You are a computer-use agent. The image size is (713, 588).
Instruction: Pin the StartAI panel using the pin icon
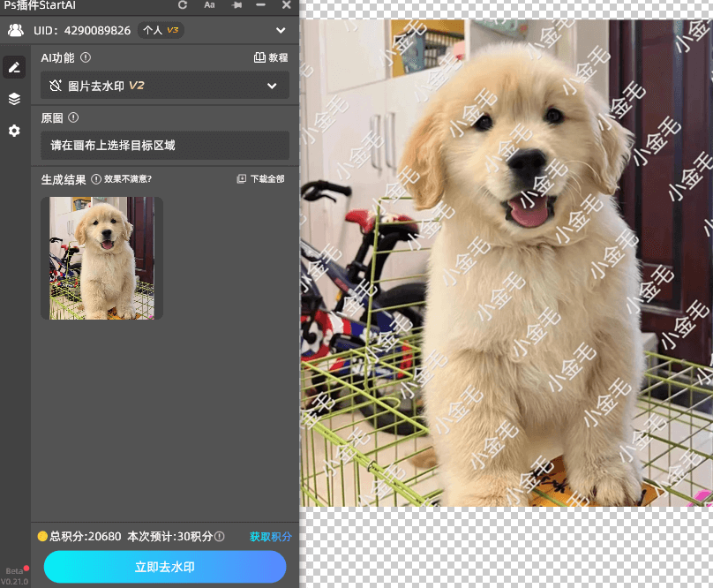click(x=236, y=6)
